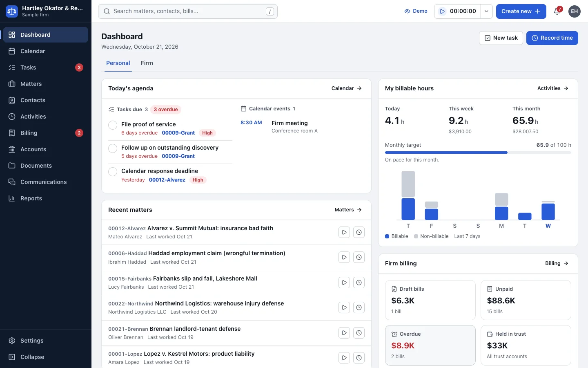Record time for Alvarez v. Summit Mutual
Viewport: 588px width, 368px height.
359,232
